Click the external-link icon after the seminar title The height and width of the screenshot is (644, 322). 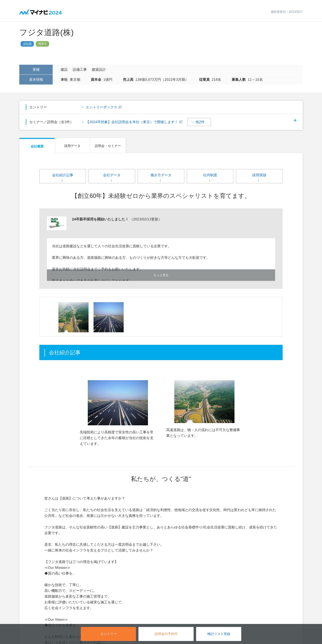coord(181,122)
